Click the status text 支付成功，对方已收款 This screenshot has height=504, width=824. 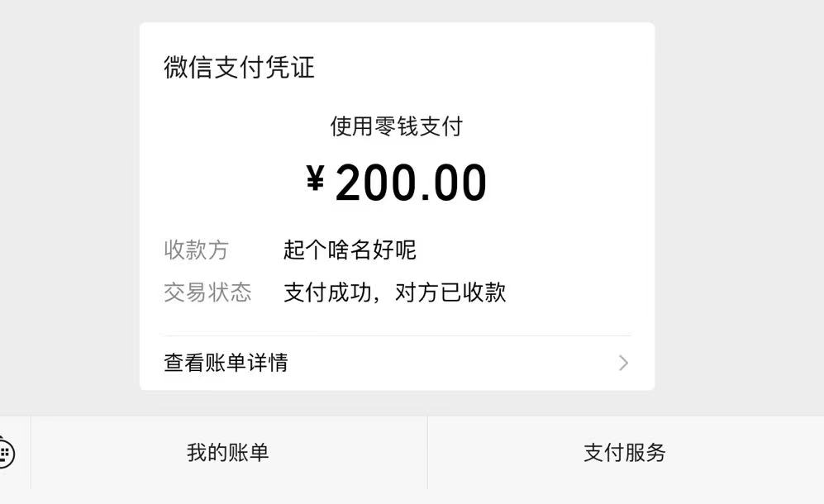pos(394,292)
